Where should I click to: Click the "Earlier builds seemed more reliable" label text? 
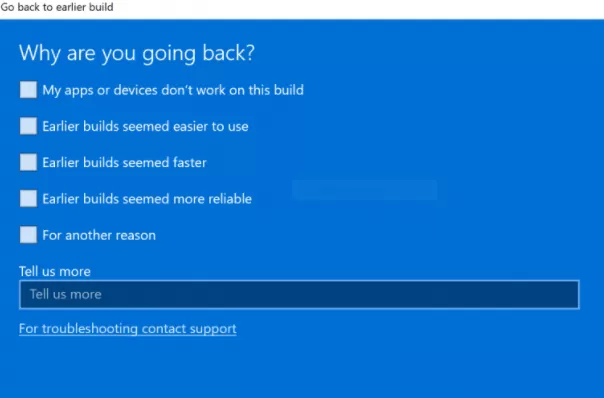[x=147, y=199]
